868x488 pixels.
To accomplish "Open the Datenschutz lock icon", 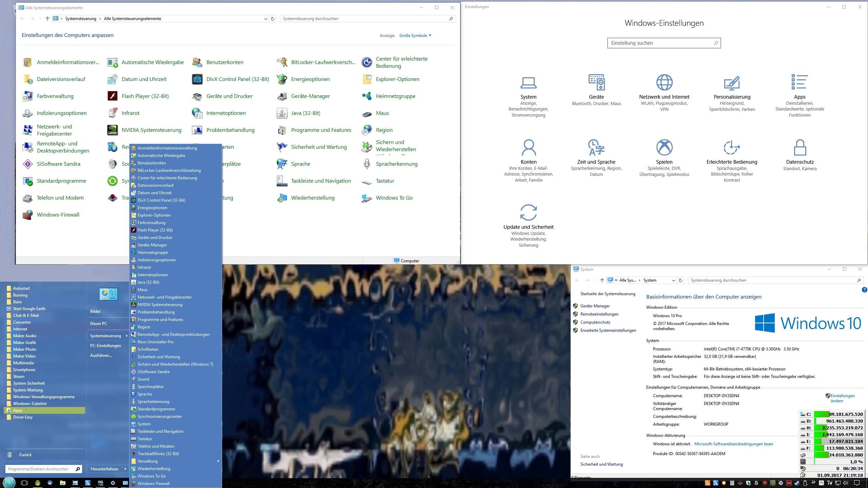I will pyautogui.click(x=800, y=148).
